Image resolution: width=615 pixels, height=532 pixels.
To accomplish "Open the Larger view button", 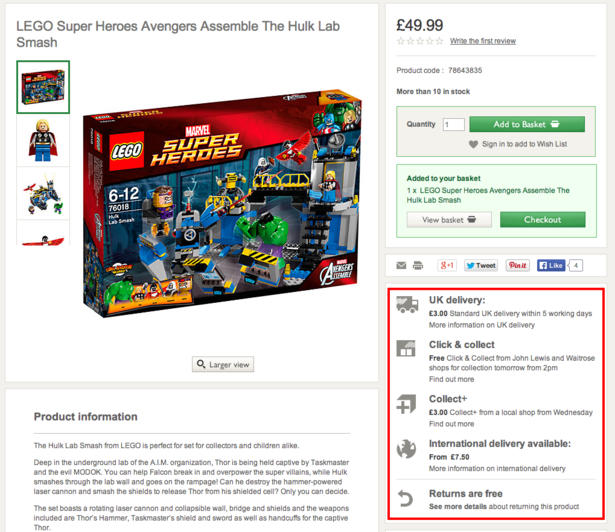I will click(x=223, y=364).
